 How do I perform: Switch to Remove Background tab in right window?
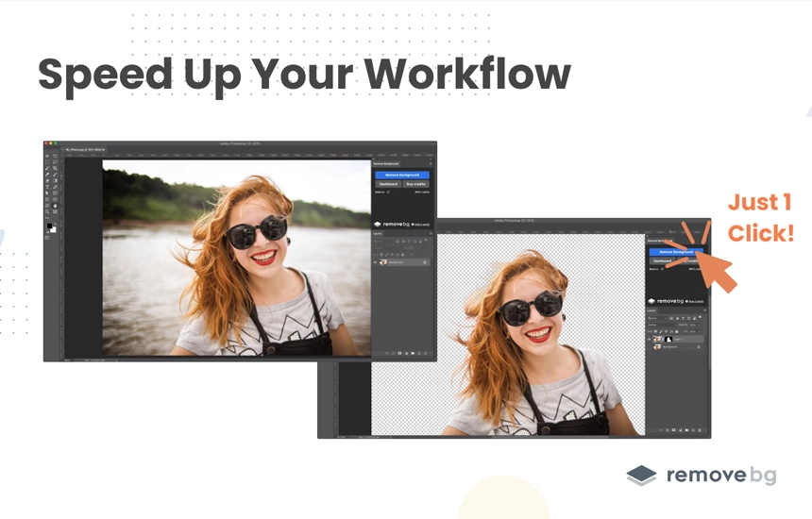tap(660, 241)
